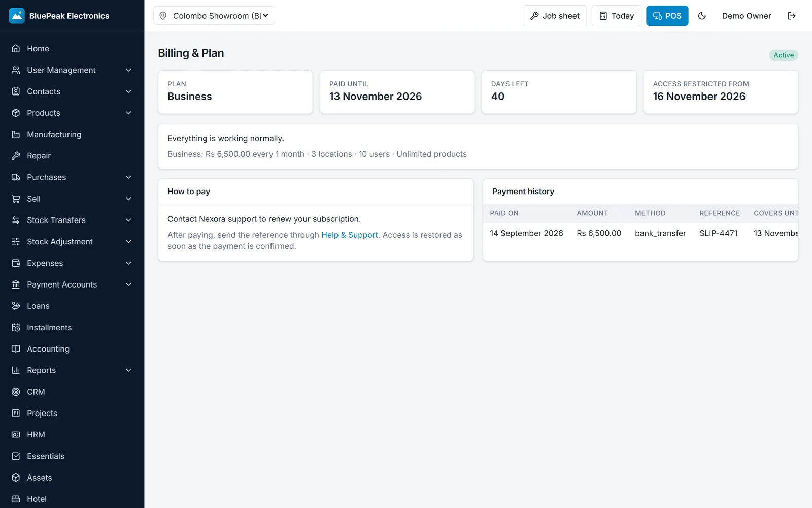812x508 pixels.
Task: Expand the User Management chevron
Action: [128, 70]
